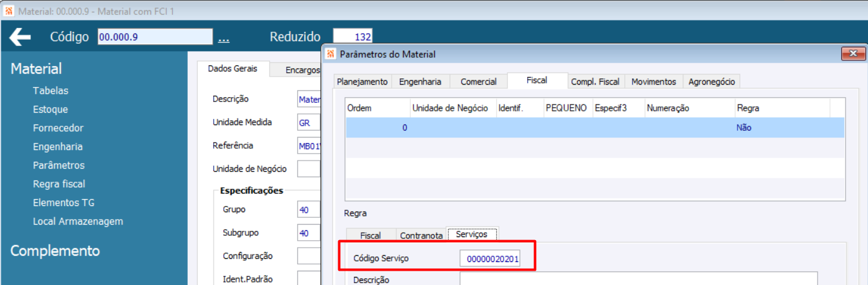
Task: Open Parâmetros in the sidebar
Action: pyautogui.click(x=58, y=166)
